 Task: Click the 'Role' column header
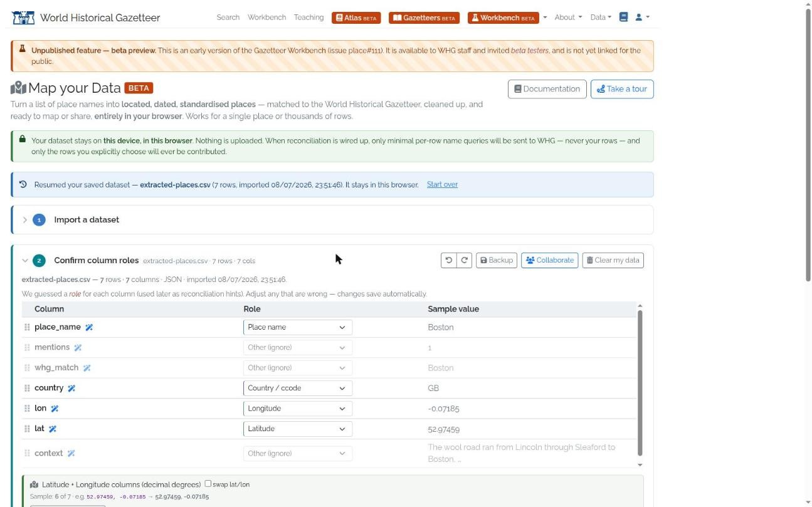point(252,309)
